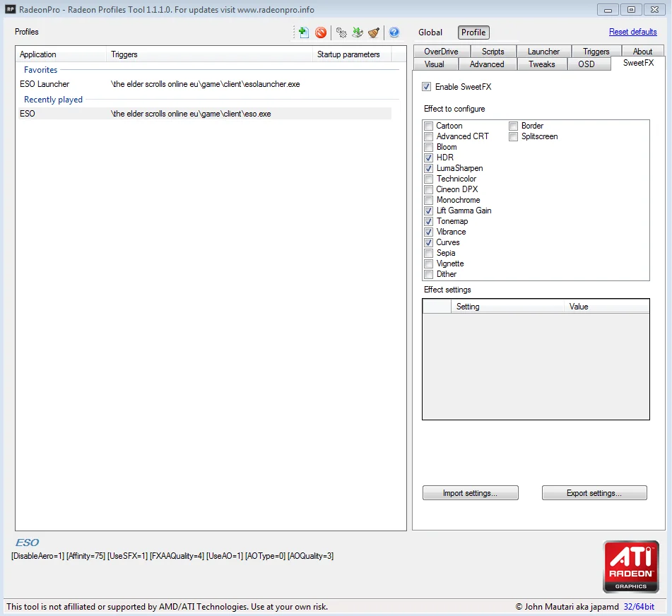Sort profiles by Application column header
This screenshot has height=616, width=672.
[x=61, y=54]
